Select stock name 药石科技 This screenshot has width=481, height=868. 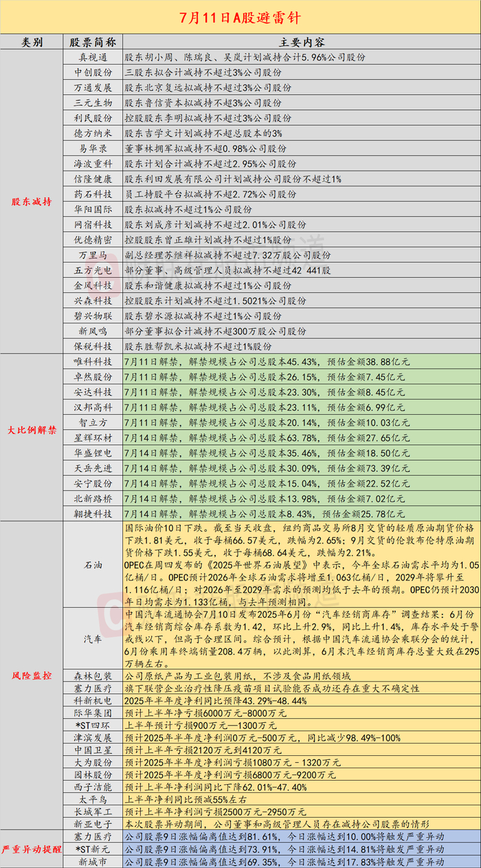click(93, 194)
